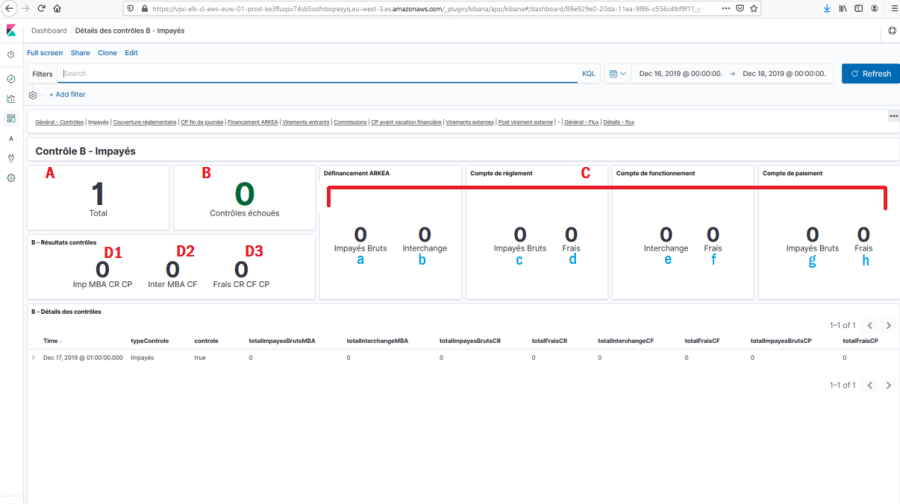Viewport: 900px width, 504px height.
Task: Open Management gear icon in sidebar
Action: (x=10, y=177)
